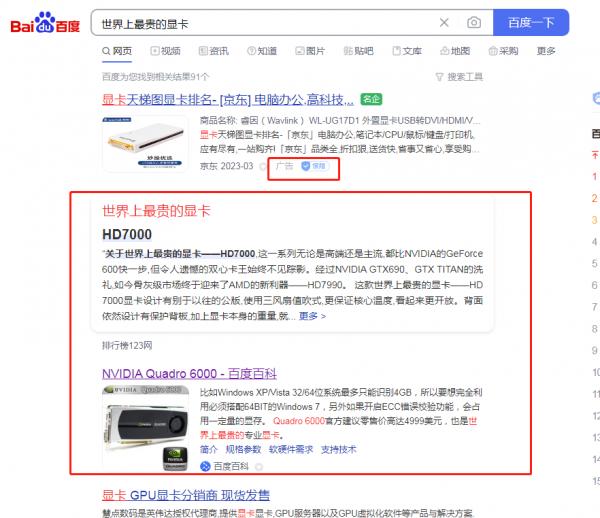Image resolution: width=600 pixels, height=518 pixels.
Task: Open the 文库 tab
Action: pyautogui.click(x=407, y=51)
